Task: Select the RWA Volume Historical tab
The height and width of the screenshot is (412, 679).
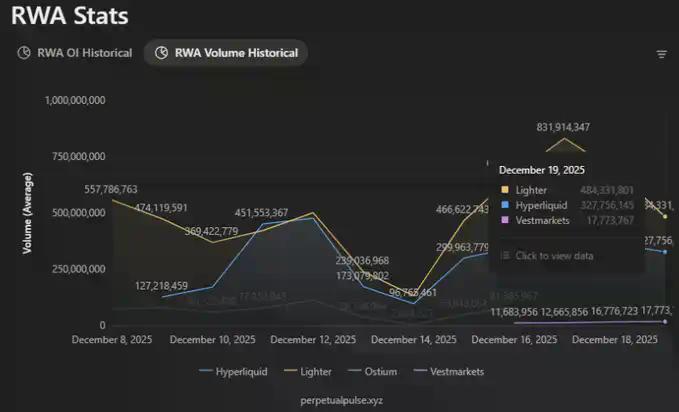Action: click(225, 53)
